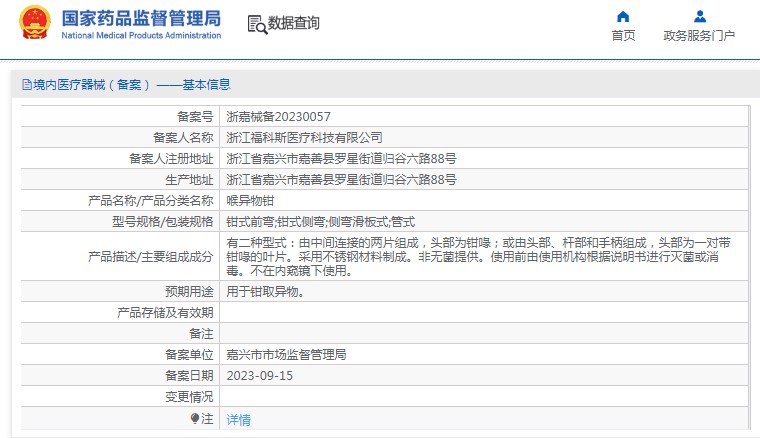
Task: Select filing number 浙嘉械备20230057
Action: (278, 117)
